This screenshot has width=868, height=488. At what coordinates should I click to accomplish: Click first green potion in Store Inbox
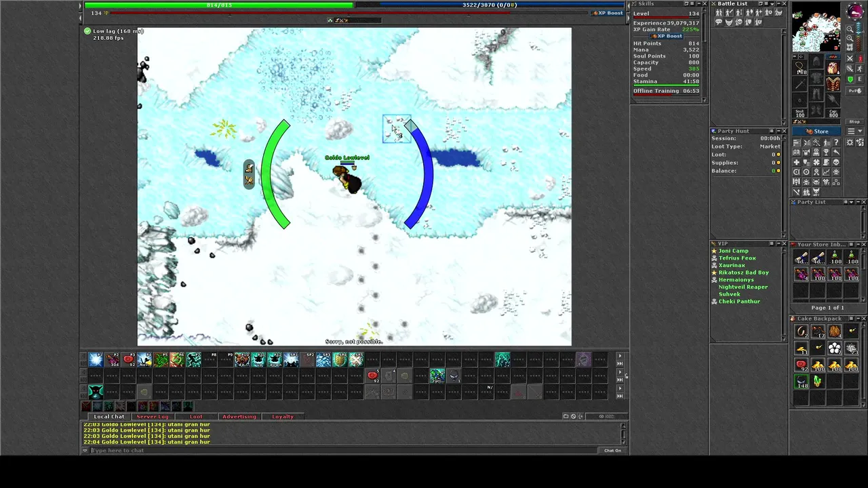(x=834, y=258)
